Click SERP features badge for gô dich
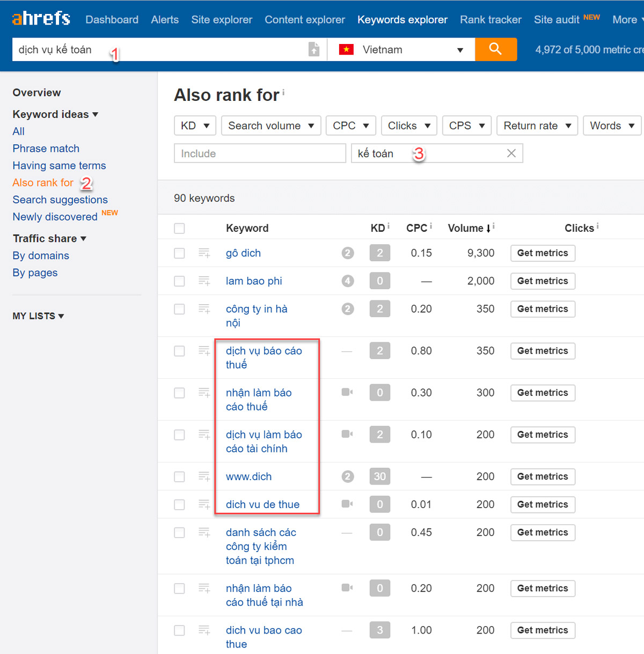 point(348,253)
